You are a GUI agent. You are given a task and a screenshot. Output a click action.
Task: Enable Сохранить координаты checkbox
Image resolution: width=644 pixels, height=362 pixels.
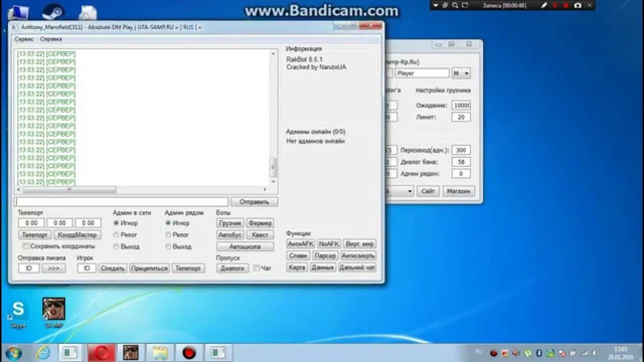[26, 246]
